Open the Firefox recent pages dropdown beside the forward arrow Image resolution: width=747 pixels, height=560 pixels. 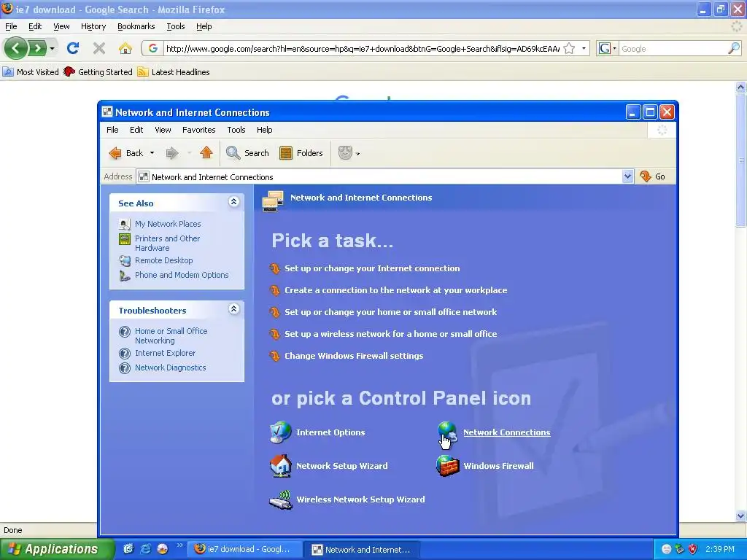point(52,48)
